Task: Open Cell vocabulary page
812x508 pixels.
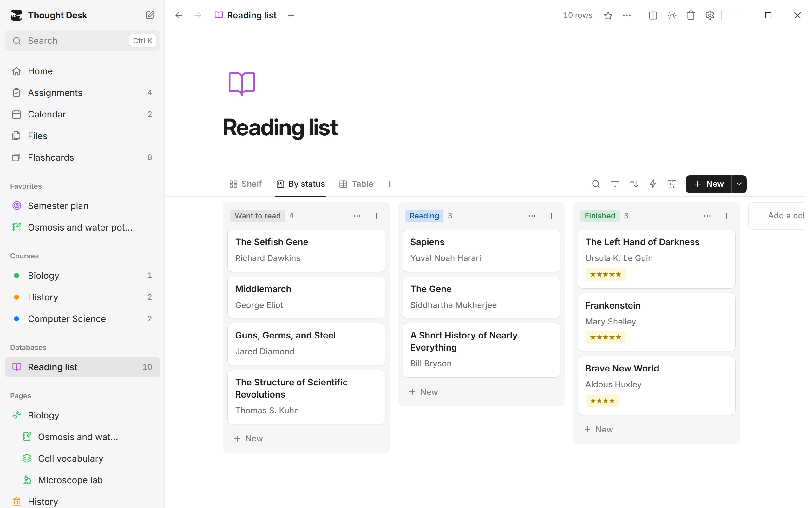Action: click(82, 458)
